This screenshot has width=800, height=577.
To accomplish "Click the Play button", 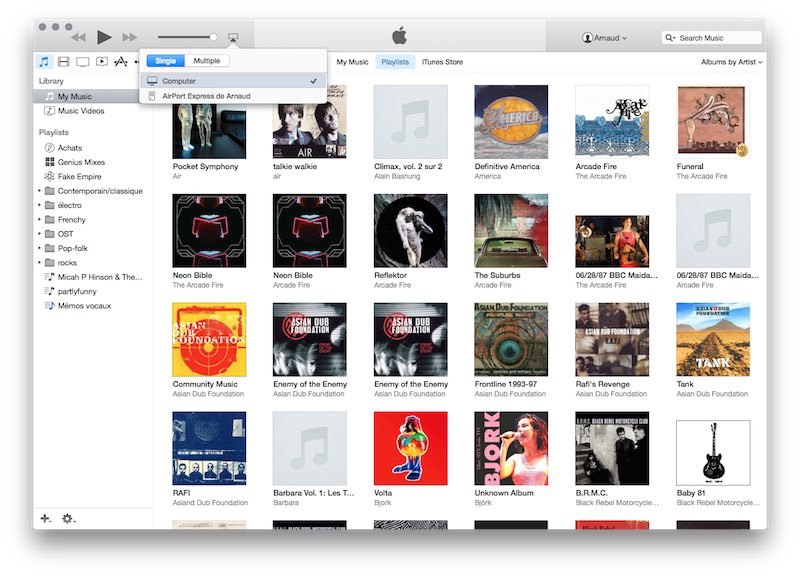I will 104,37.
